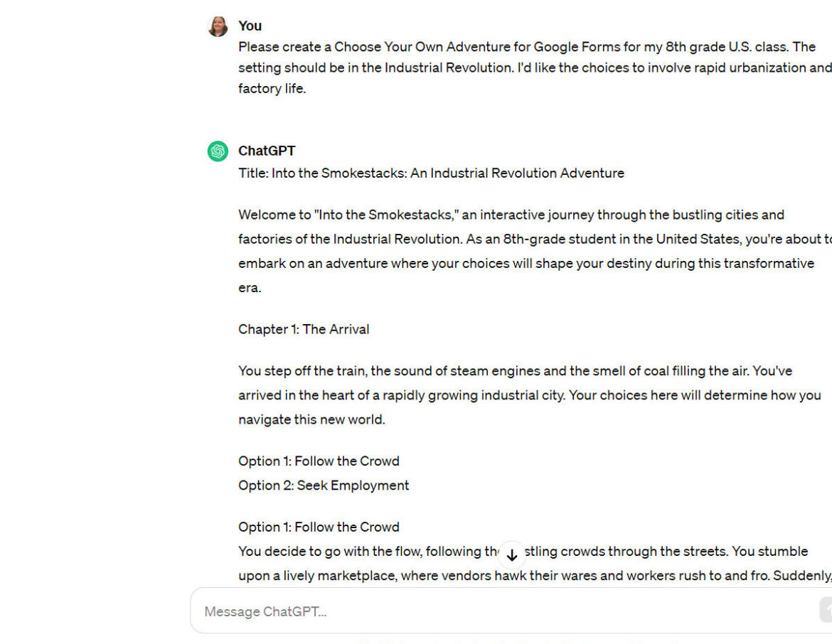Click the 'ChatGPT' sender name label

click(x=267, y=151)
